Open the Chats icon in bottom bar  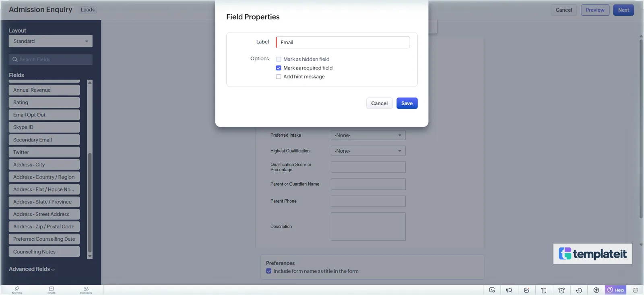click(x=52, y=290)
